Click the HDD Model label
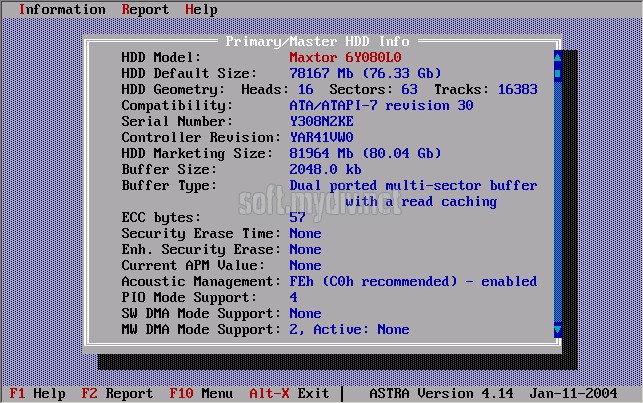The width and height of the screenshot is (643, 403). click(161, 57)
